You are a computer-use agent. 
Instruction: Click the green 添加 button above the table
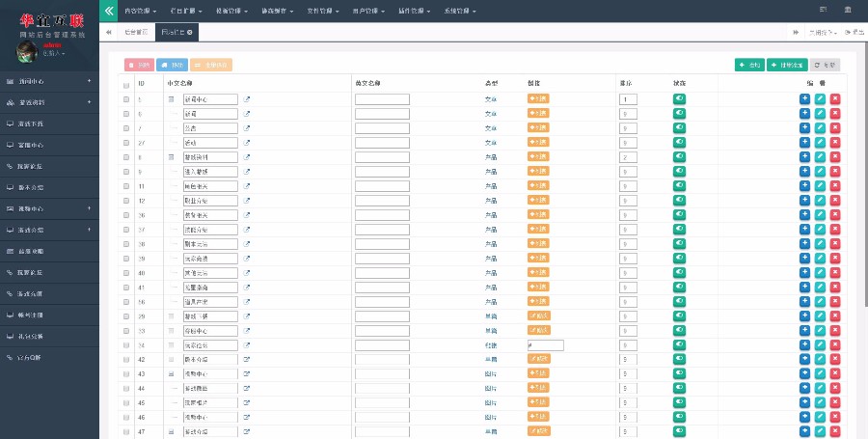tap(749, 65)
